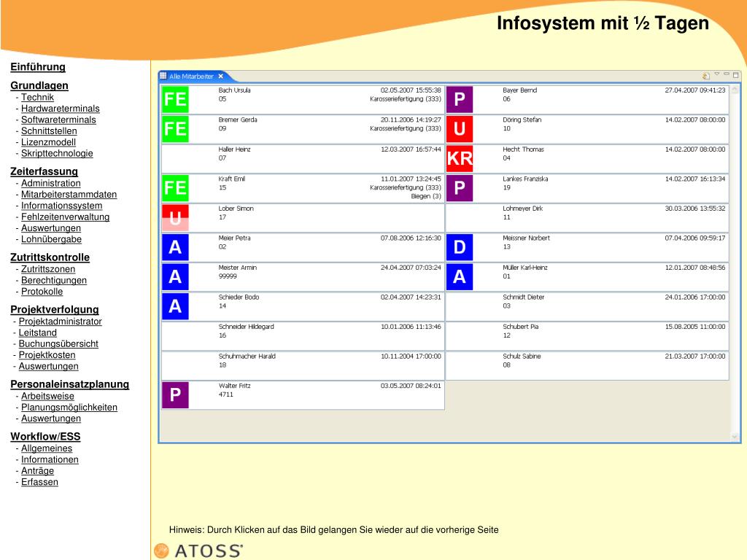This screenshot has width=747, height=560.
Task: Go to the Technik page
Action: pyautogui.click(x=38, y=97)
